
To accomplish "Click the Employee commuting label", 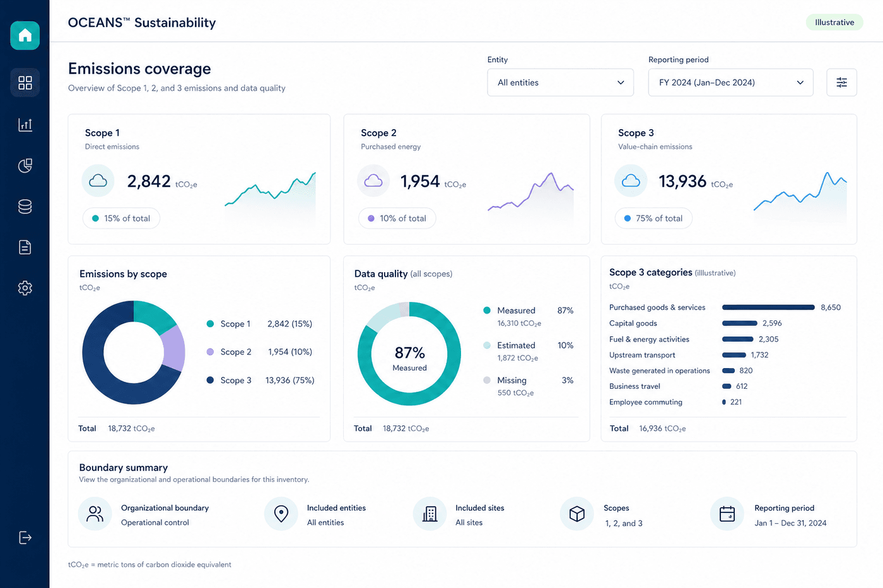I will [646, 402].
